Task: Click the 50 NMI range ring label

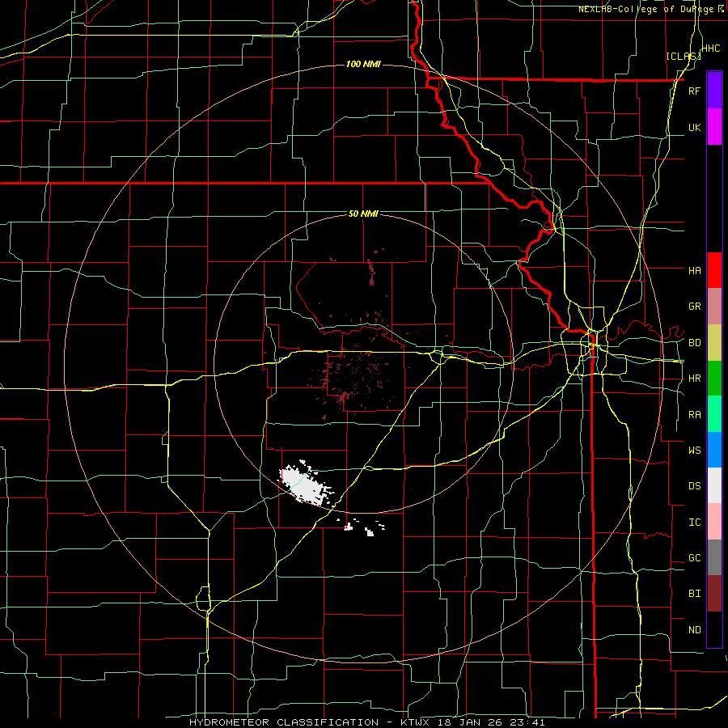Action: [x=363, y=214]
